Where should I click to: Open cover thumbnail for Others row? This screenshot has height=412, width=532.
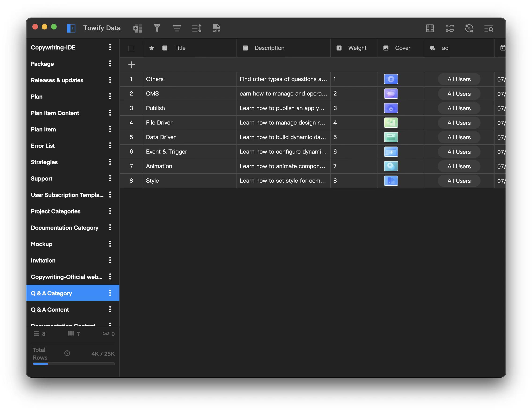tap(391, 79)
